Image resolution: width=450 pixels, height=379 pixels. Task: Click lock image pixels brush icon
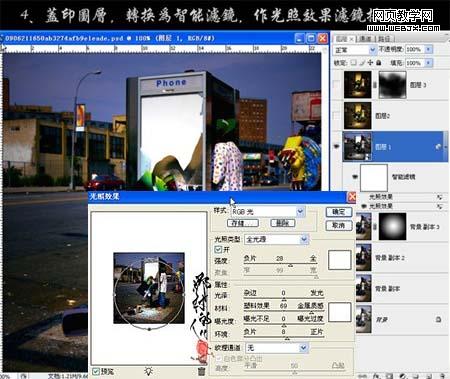[362, 62]
